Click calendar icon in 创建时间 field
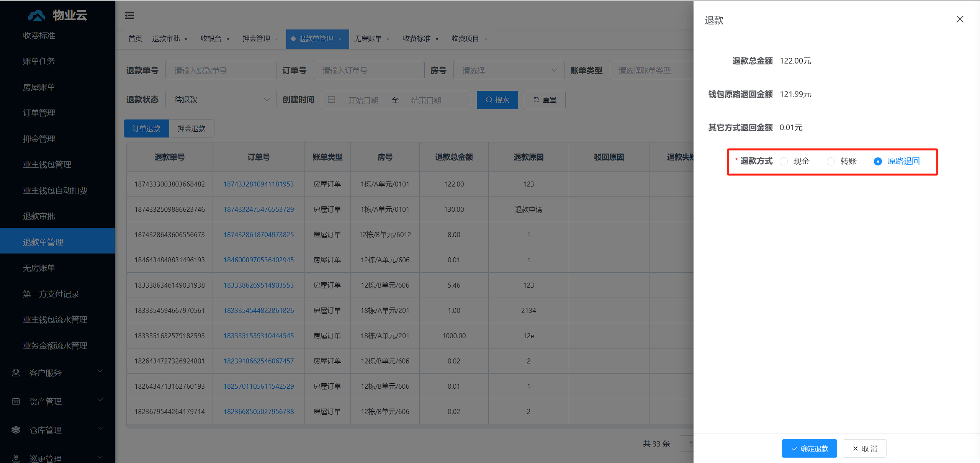 point(332,100)
